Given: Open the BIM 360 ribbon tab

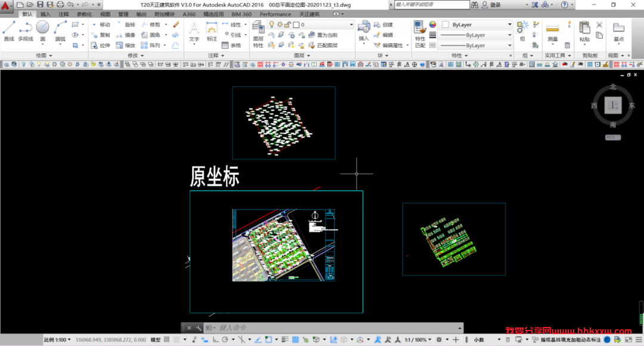Looking at the screenshot, I should pos(241,14).
